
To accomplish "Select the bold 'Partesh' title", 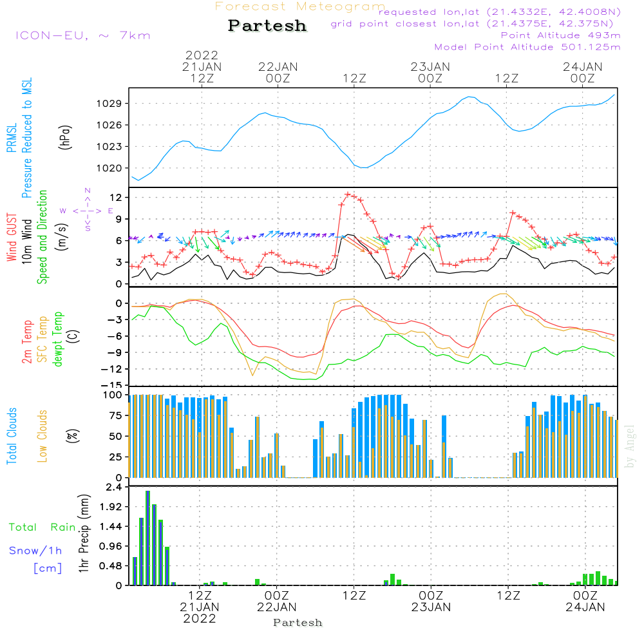I will pyautogui.click(x=267, y=26).
